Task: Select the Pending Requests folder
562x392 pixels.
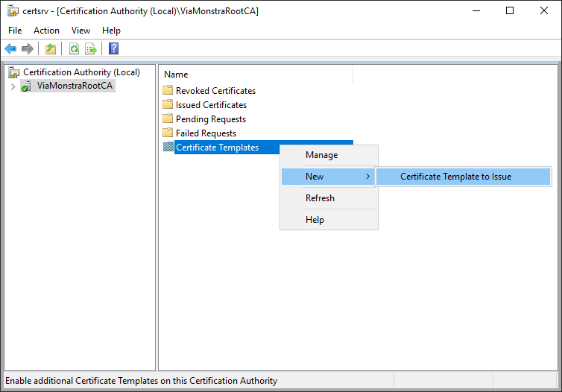Action: point(210,119)
